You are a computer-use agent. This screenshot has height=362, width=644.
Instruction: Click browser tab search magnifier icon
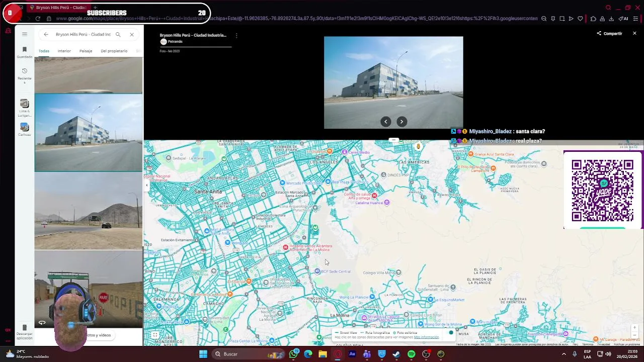(608, 8)
